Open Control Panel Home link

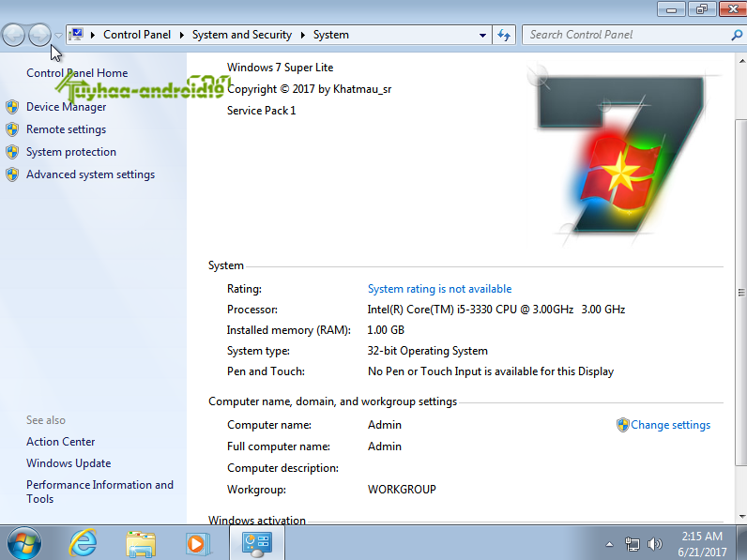pyautogui.click(x=77, y=73)
